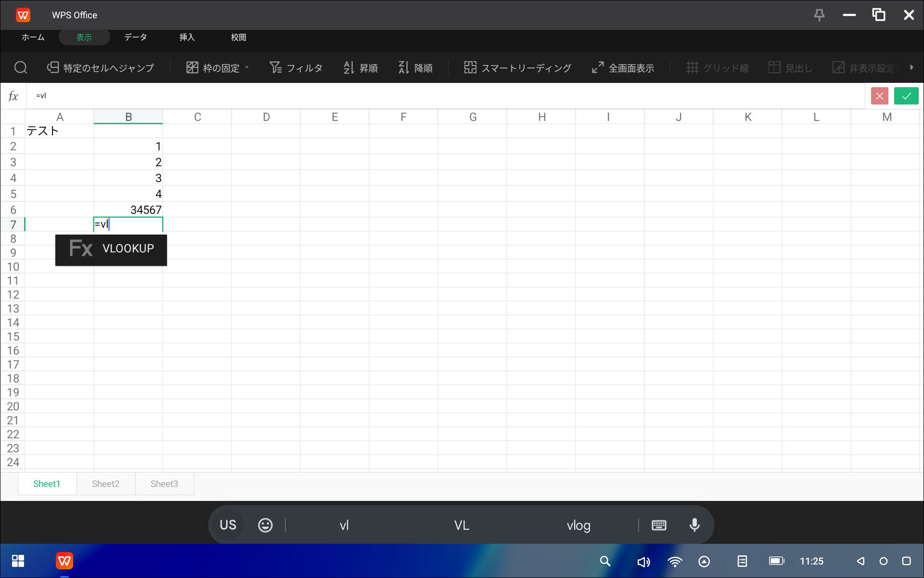Open the ホーム tab
924x578 pixels.
(x=33, y=37)
